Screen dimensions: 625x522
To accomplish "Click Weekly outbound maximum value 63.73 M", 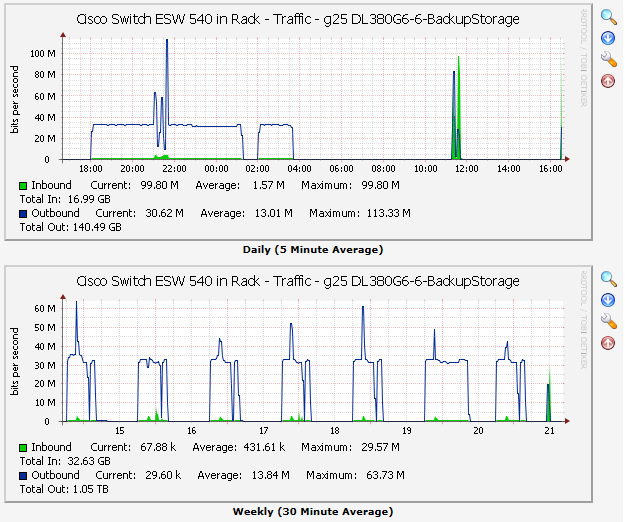I will [385, 475].
